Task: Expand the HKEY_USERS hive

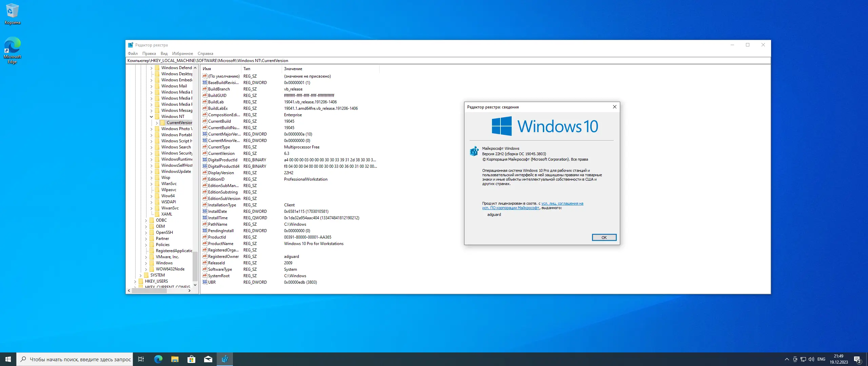Action: [x=135, y=281]
